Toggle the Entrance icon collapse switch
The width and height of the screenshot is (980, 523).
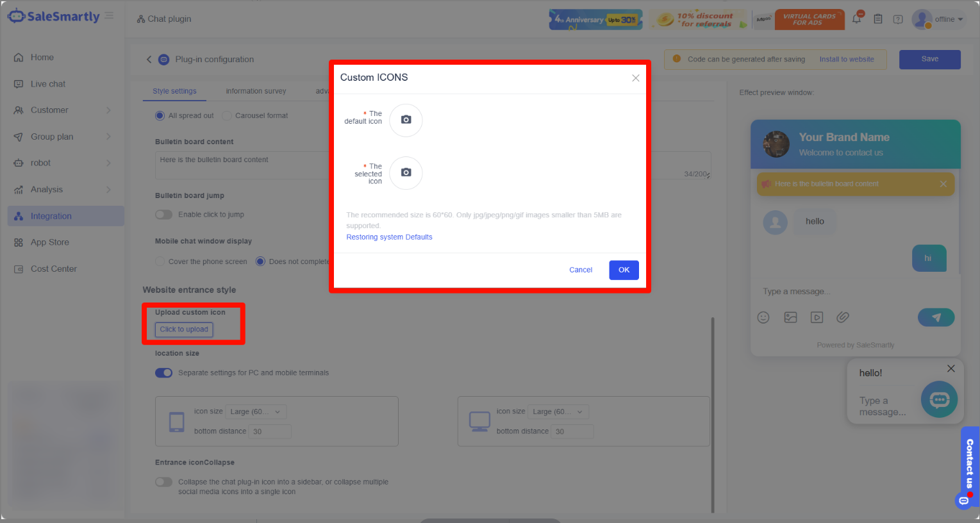(163, 482)
